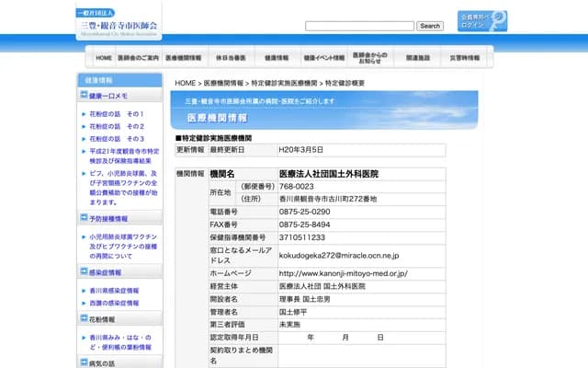Screen dimensions: 588x368
Task: Click the 病気の話 section header icon
Action: click(84, 364)
